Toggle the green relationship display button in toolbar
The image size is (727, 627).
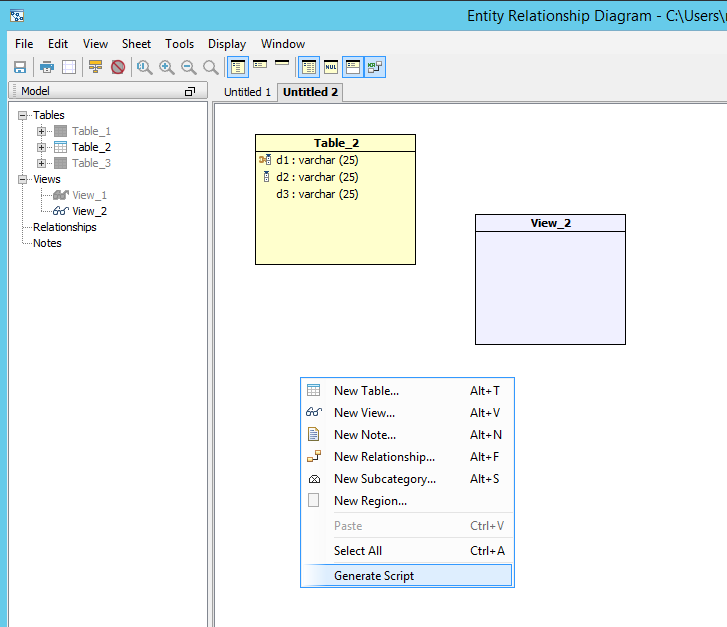click(x=375, y=67)
